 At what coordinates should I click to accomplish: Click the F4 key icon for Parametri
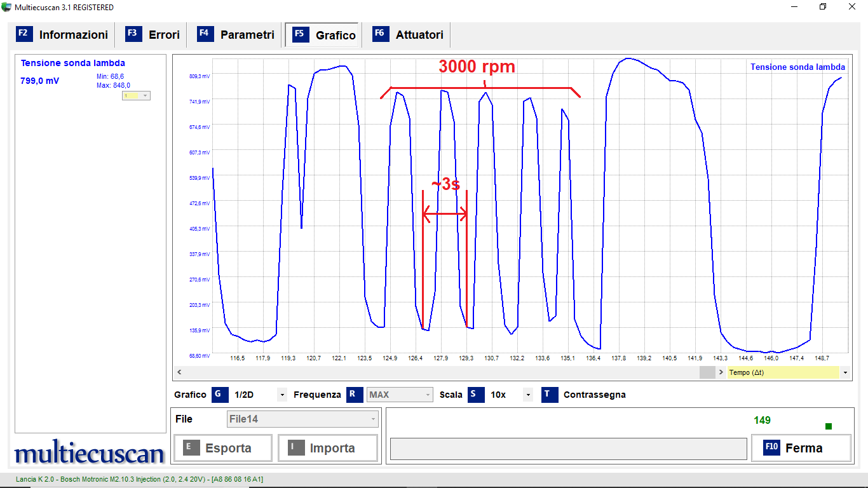click(x=205, y=34)
